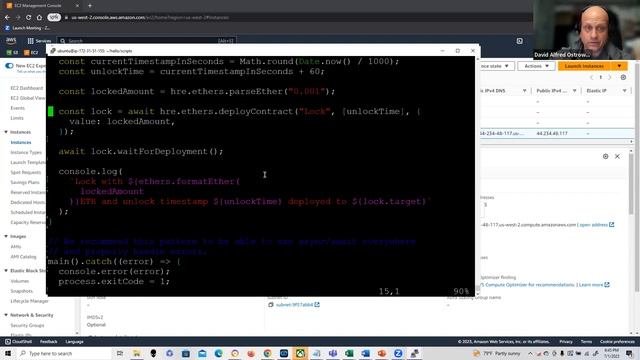The height and width of the screenshot is (360, 640).
Task: Open Spot Requests in the sidebar
Action: 26,172
